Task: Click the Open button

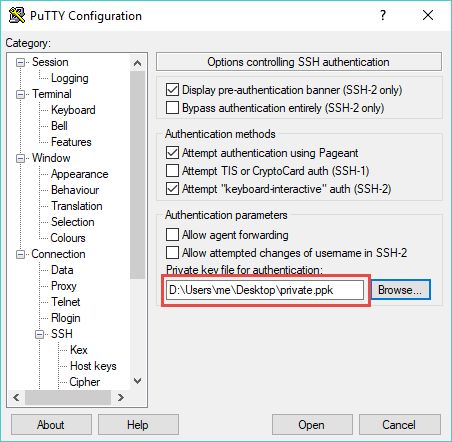Action: [312, 425]
